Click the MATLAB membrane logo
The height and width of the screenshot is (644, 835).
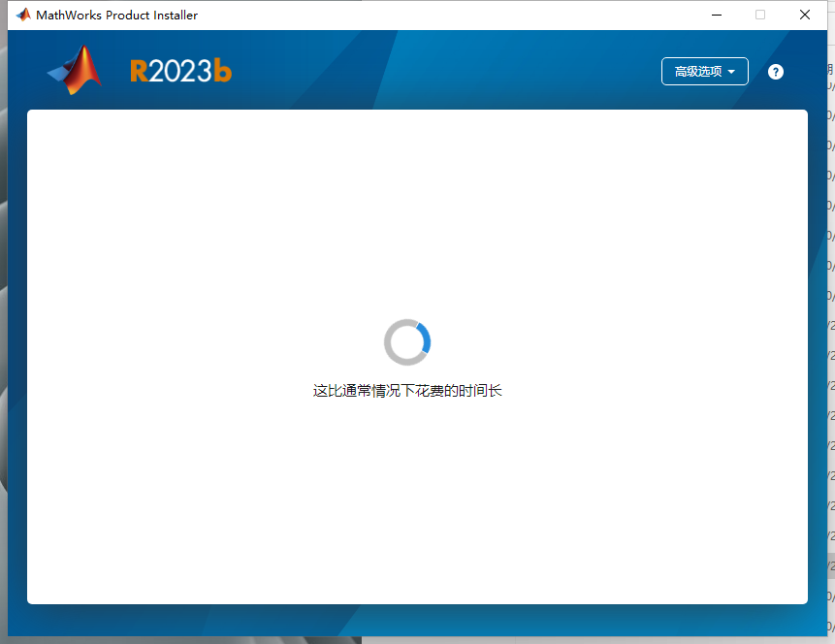(75, 71)
